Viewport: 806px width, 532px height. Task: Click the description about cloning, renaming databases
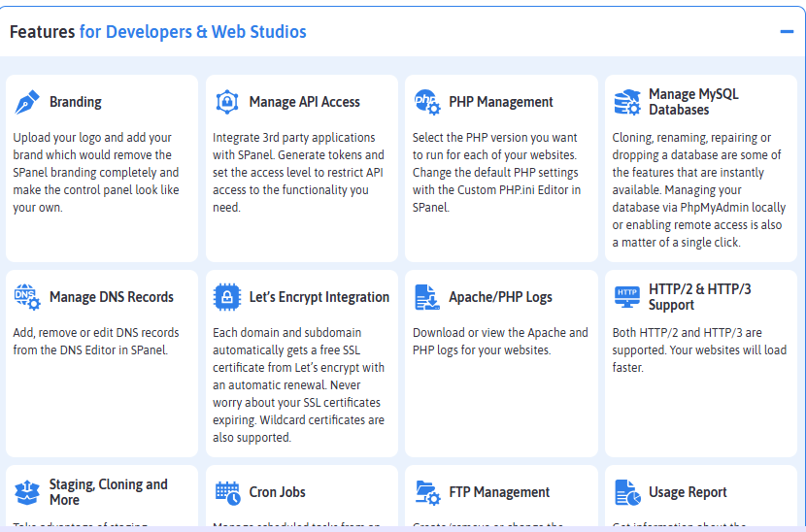point(699,189)
